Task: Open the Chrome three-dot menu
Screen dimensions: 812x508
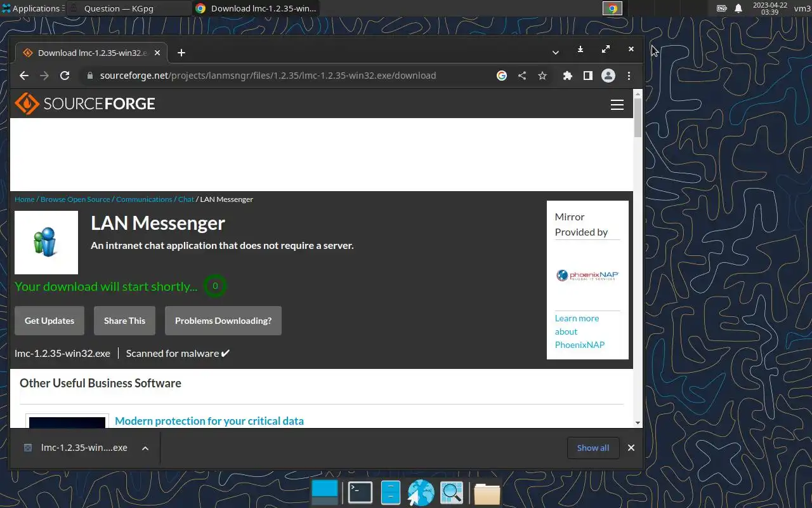Action: [629, 76]
